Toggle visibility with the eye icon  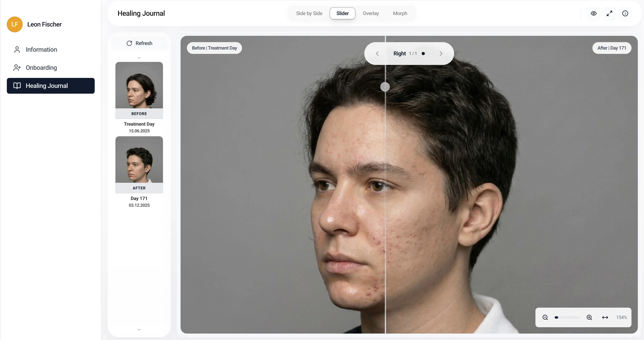coord(593,14)
